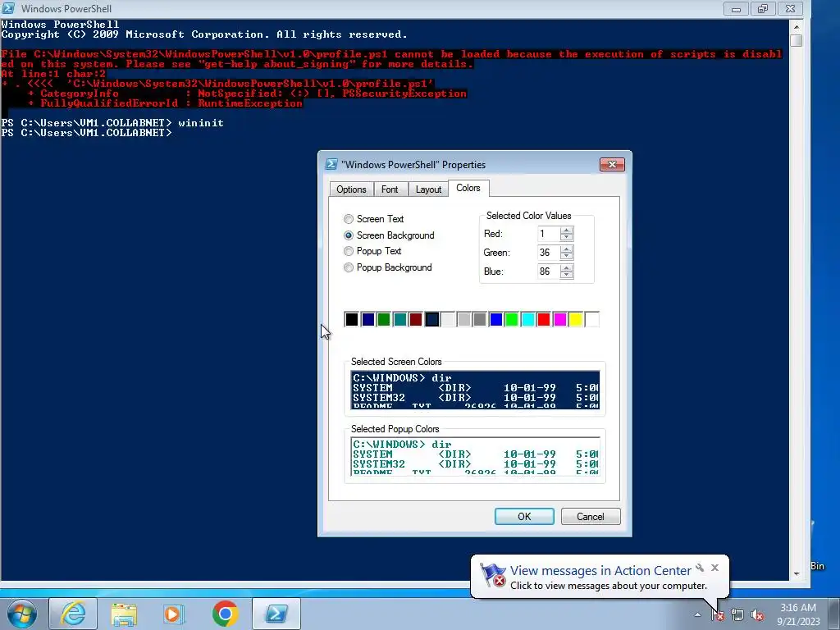Viewport: 840px width, 630px height.
Task: Click the PowerShell window title bar icon
Action: pos(8,8)
